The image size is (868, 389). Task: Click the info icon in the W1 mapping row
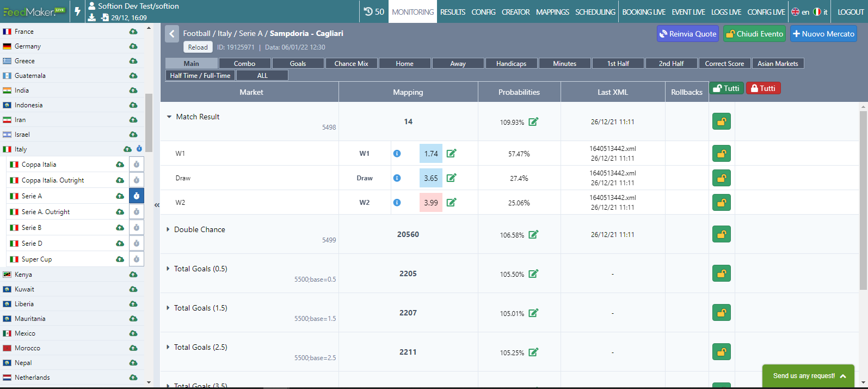[397, 154]
